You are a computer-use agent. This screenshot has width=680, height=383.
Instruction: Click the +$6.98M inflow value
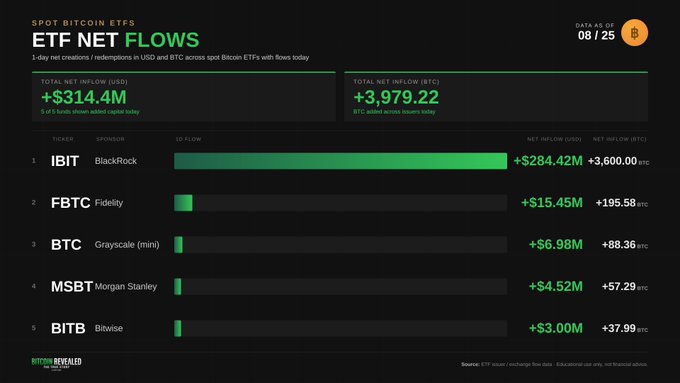pos(556,245)
